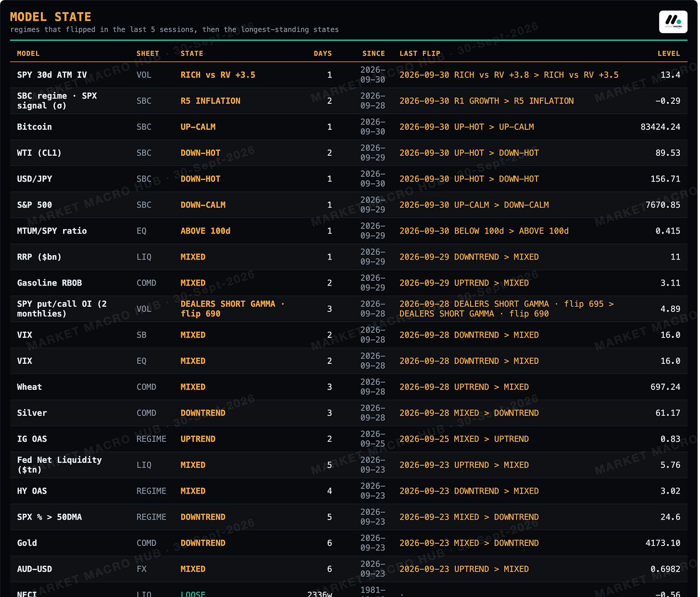Click the MTUM/SPY ratio model name
Viewport: 700px width, 597px height.
pyautogui.click(x=52, y=231)
